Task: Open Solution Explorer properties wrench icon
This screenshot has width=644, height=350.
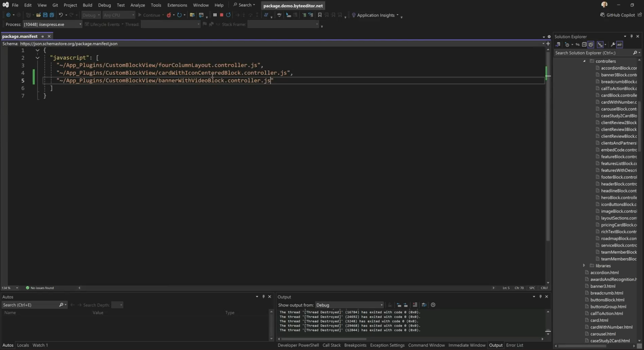Action: click(613, 45)
